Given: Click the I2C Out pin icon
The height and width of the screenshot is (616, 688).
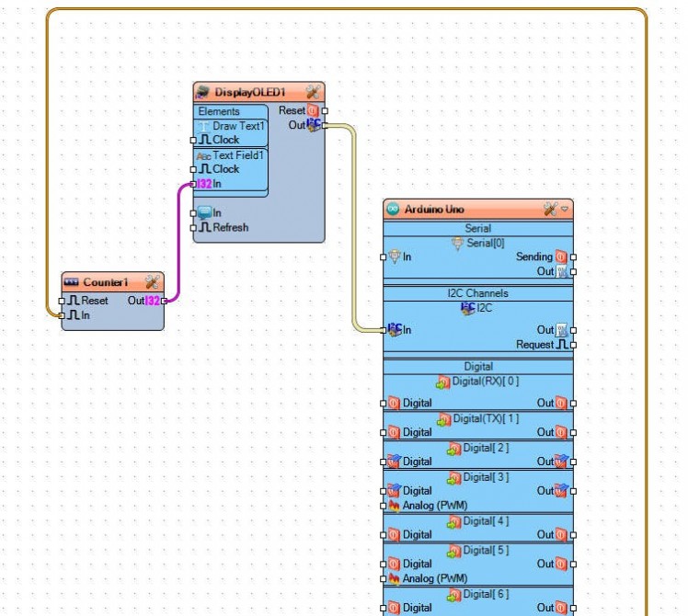Looking at the screenshot, I should point(562,330).
